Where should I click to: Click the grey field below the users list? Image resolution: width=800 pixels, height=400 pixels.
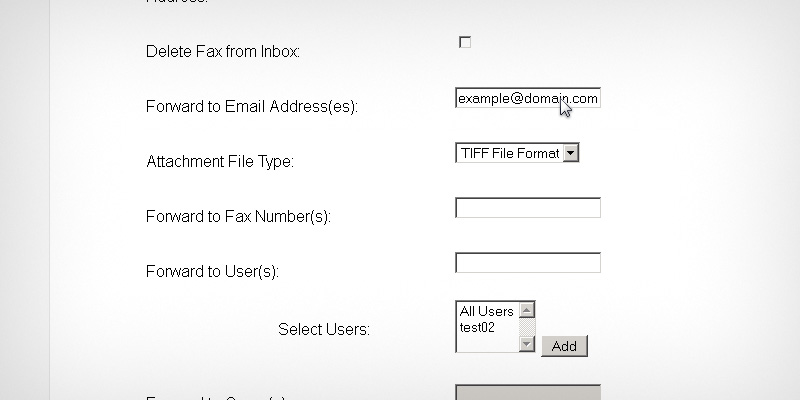pyautogui.click(x=527, y=391)
